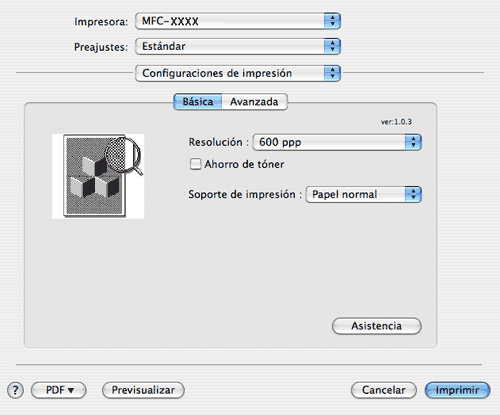This screenshot has width=500, height=415.
Task: Click the print quality preview image
Action: (x=98, y=176)
